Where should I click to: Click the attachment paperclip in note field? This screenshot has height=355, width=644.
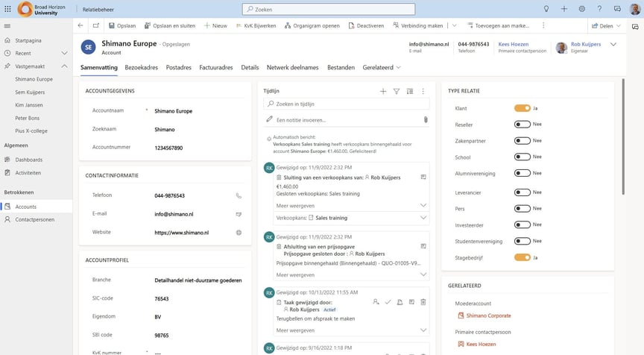pos(426,119)
